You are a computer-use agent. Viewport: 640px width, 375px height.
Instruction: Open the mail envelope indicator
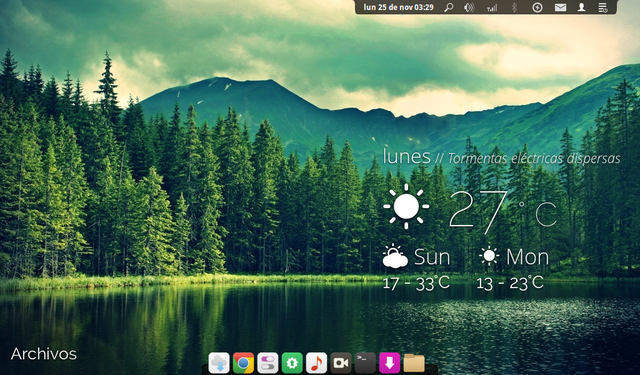(560, 7)
